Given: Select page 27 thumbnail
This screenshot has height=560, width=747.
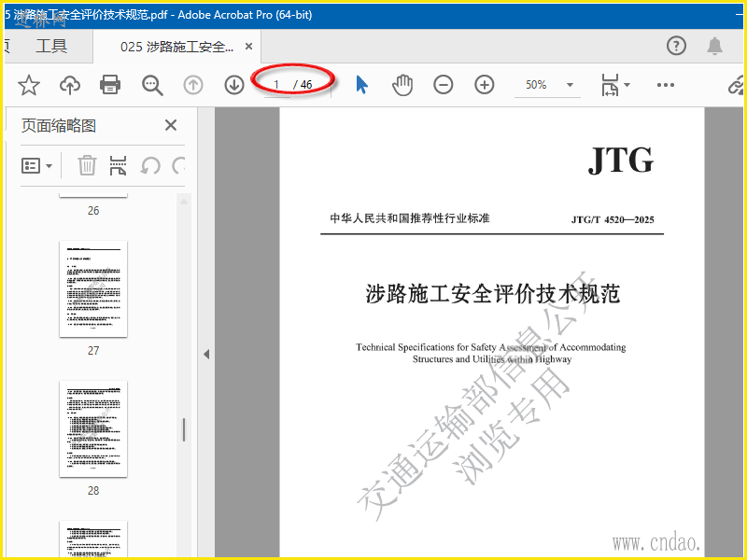Looking at the screenshot, I should [x=93, y=288].
